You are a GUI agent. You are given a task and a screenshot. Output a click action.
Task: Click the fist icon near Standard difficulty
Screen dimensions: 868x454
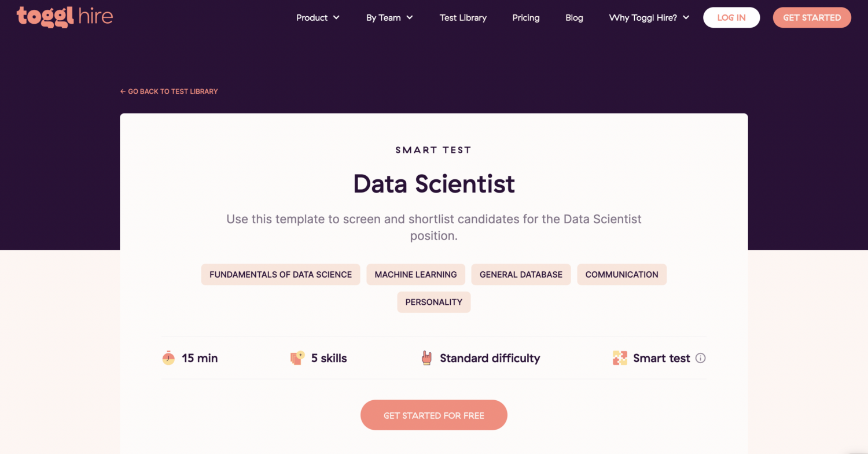pos(427,357)
